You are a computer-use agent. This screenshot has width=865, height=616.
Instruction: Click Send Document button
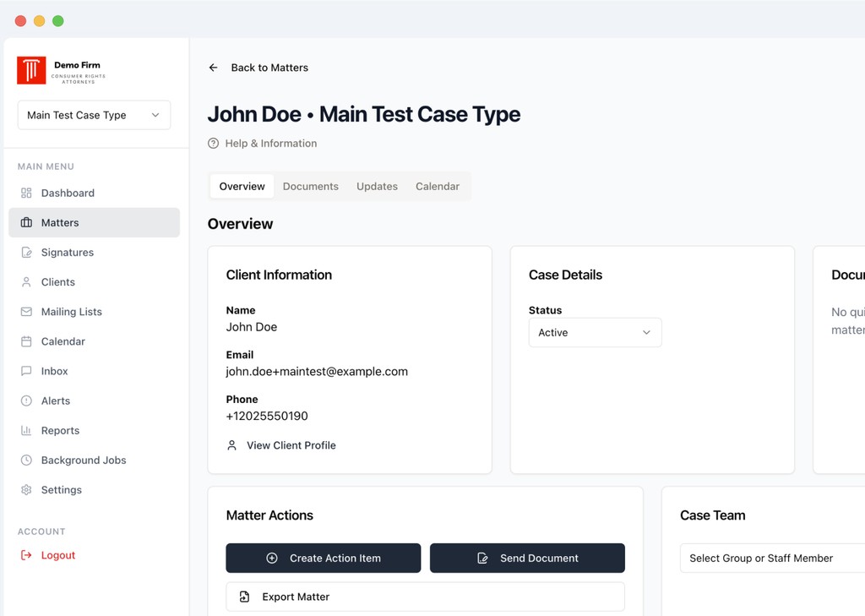(x=527, y=558)
